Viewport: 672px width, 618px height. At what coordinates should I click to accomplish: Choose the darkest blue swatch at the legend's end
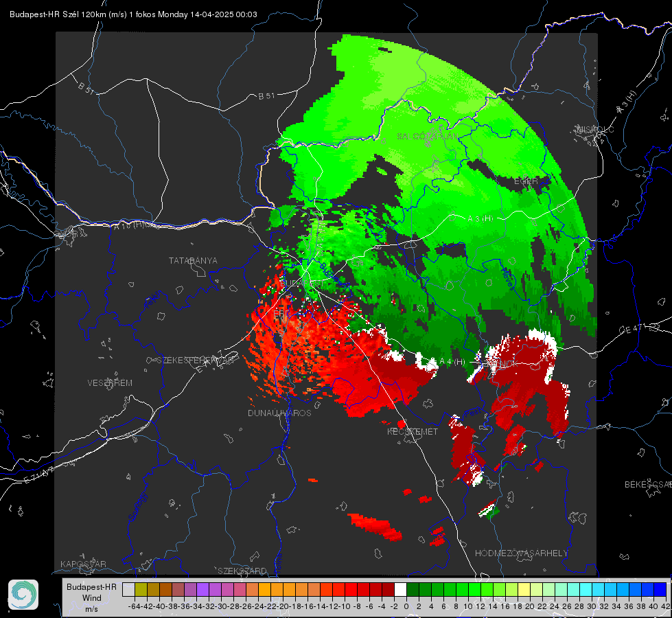[x=660, y=589]
